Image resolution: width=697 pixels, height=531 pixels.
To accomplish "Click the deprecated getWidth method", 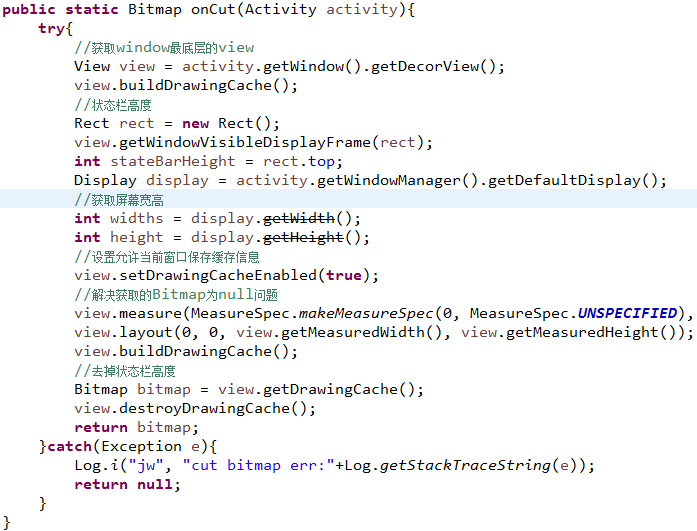I will [299, 219].
